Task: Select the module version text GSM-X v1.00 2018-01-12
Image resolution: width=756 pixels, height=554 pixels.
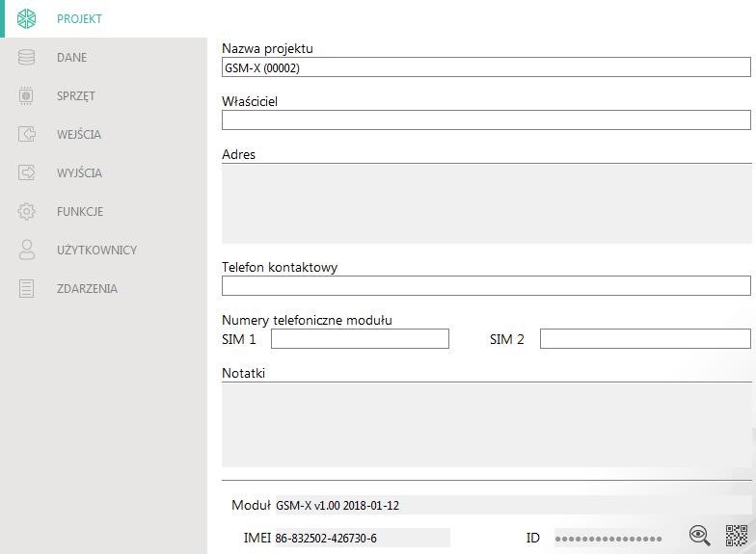Action: click(337, 505)
